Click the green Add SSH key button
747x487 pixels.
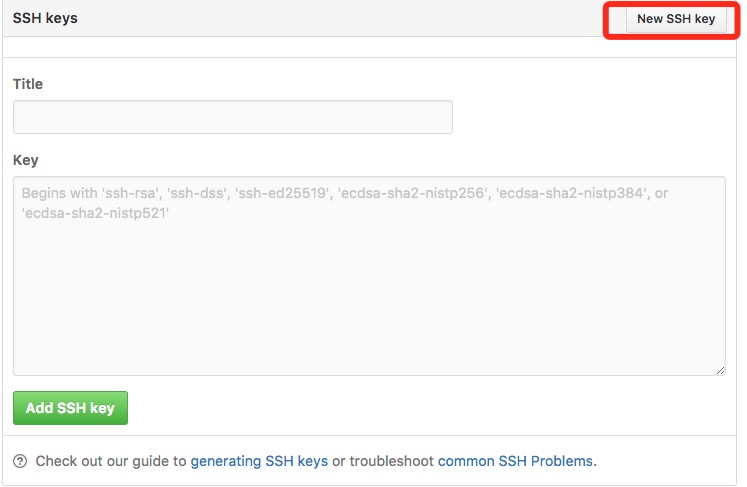(x=71, y=408)
